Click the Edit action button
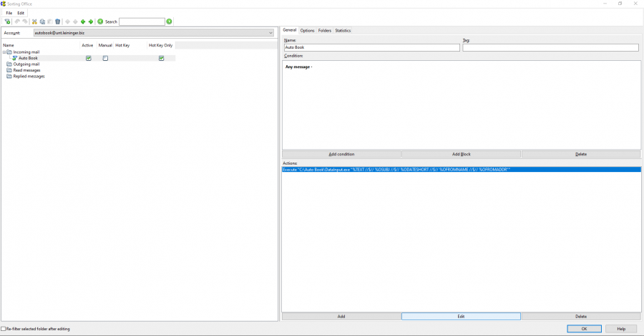644x336 pixels. (x=461, y=316)
